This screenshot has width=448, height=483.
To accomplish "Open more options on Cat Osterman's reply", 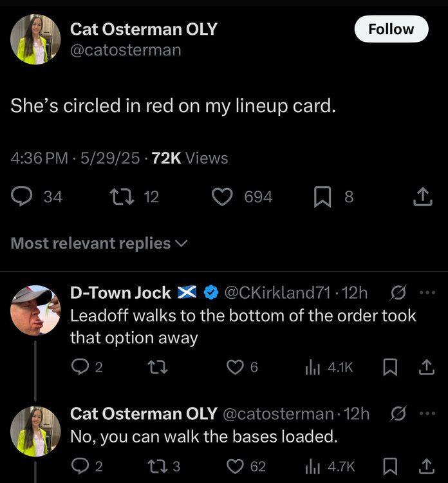I will pos(427,413).
